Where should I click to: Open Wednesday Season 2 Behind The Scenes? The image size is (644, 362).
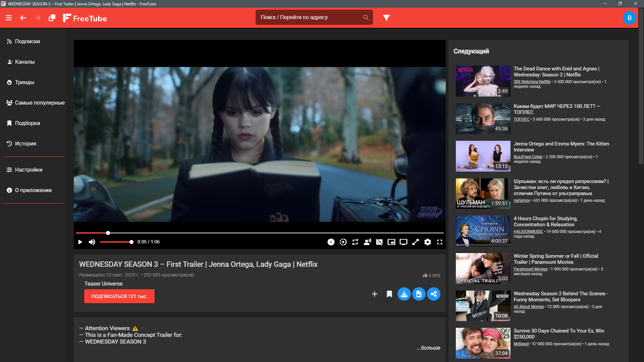coord(561,296)
